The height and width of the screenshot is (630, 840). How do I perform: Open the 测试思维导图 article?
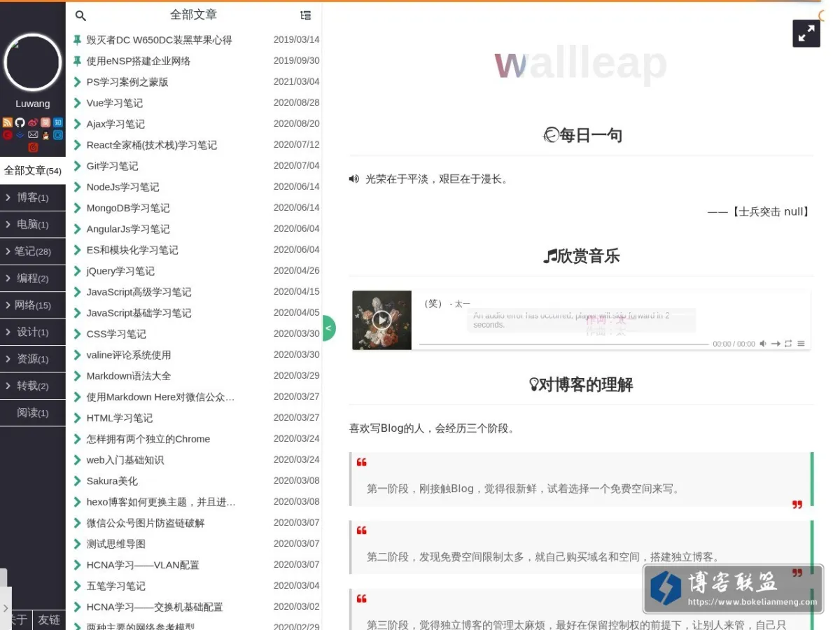(116, 544)
